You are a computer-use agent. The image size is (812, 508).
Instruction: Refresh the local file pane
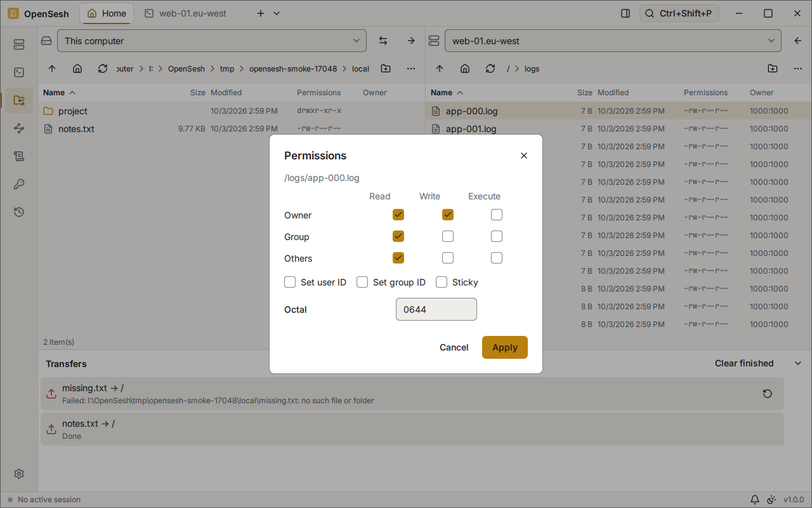pyautogui.click(x=103, y=69)
